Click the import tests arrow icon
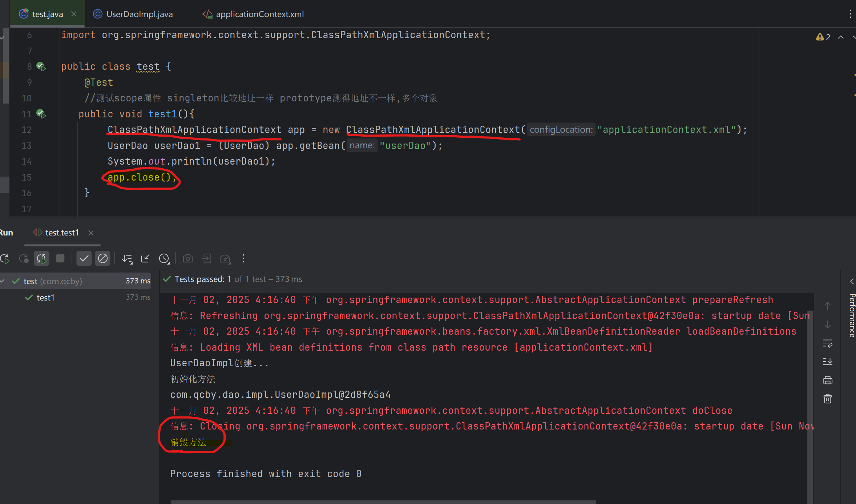 [145, 259]
